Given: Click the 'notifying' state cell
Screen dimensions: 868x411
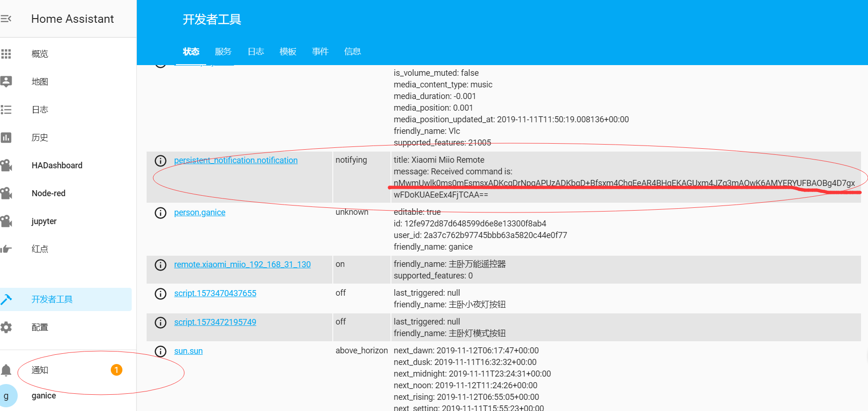Looking at the screenshot, I should (351, 160).
